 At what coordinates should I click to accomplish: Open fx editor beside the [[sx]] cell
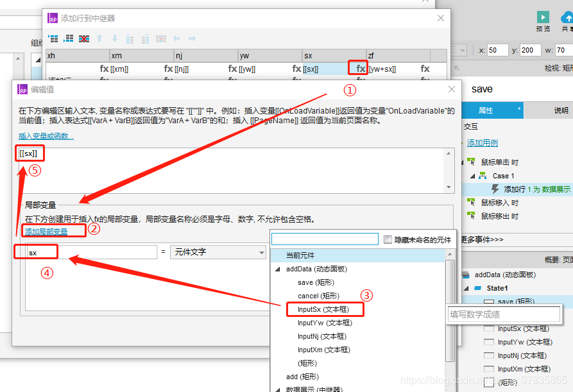[x=361, y=68]
